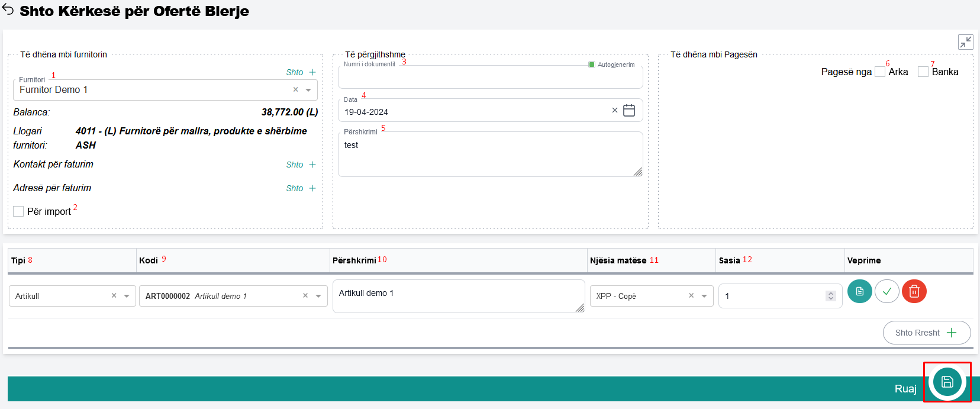This screenshot has width=980, height=409.
Task: Click the collapse panel icon at top right
Action: (965, 42)
